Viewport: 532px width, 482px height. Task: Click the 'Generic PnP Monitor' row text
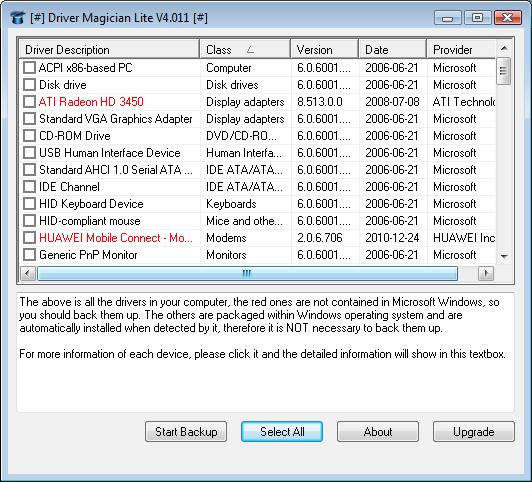tap(88, 255)
